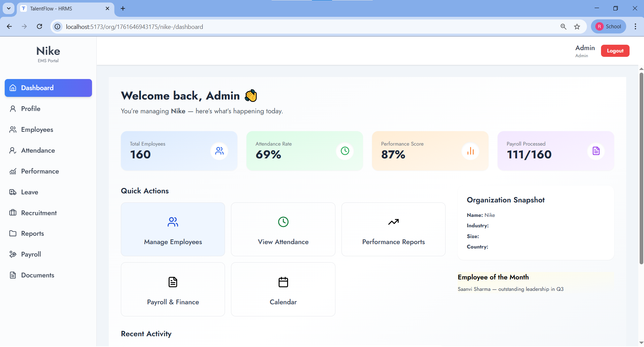This screenshot has width=644, height=347.
Task: Click the Performance chart icon in sidebar
Action: pos(13,171)
